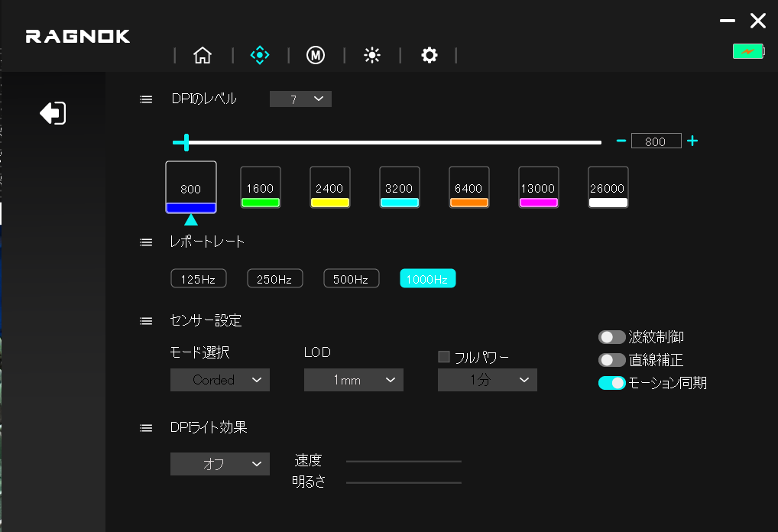Disable the モーション同期 toggle
The image size is (778, 532).
(x=612, y=383)
